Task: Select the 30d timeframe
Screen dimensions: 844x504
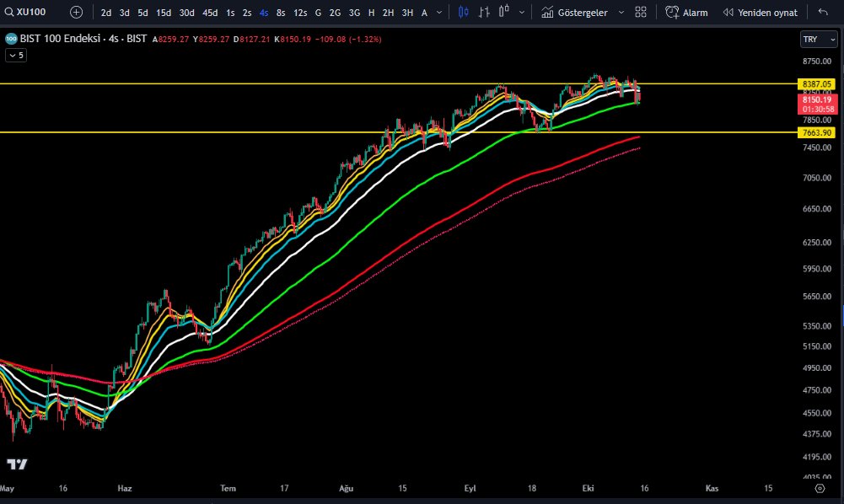Action: coord(187,13)
